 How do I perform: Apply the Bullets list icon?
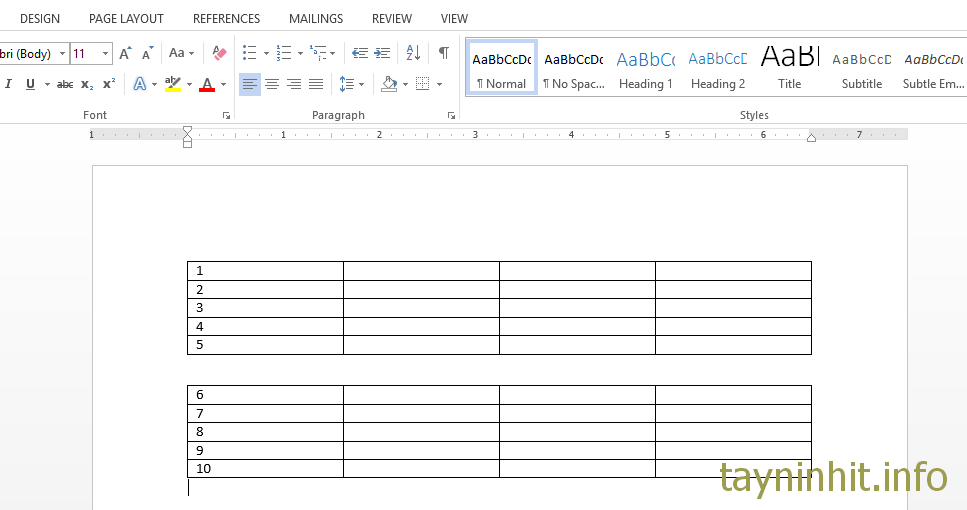250,53
